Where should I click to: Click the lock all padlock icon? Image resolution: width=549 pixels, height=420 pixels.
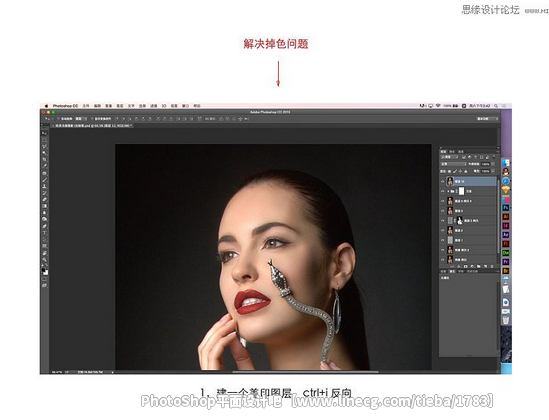click(466, 171)
